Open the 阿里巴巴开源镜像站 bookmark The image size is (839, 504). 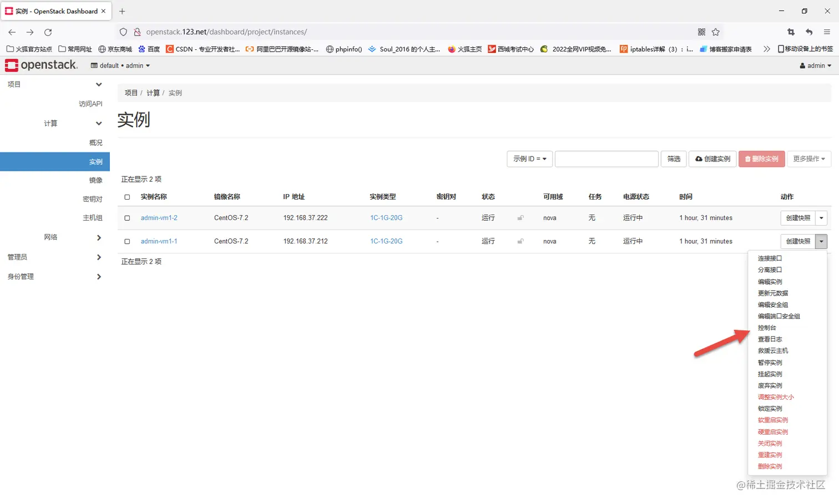pyautogui.click(x=282, y=49)
